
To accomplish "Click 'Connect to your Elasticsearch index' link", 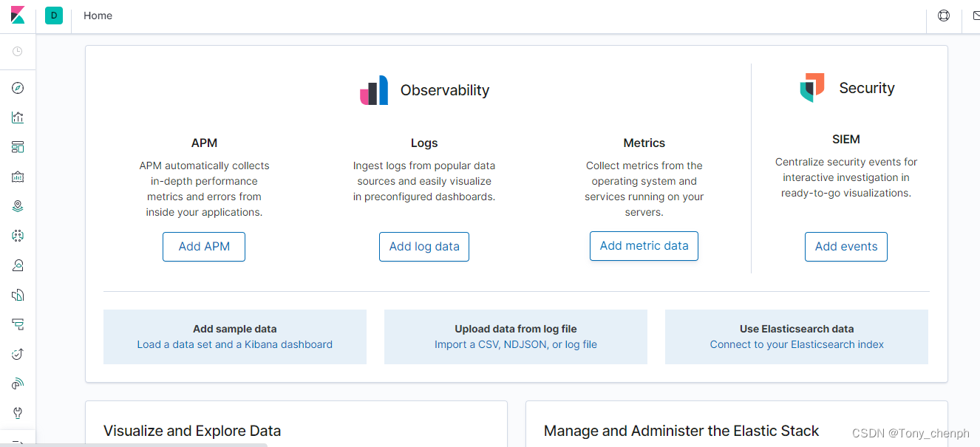I will 797,344.
